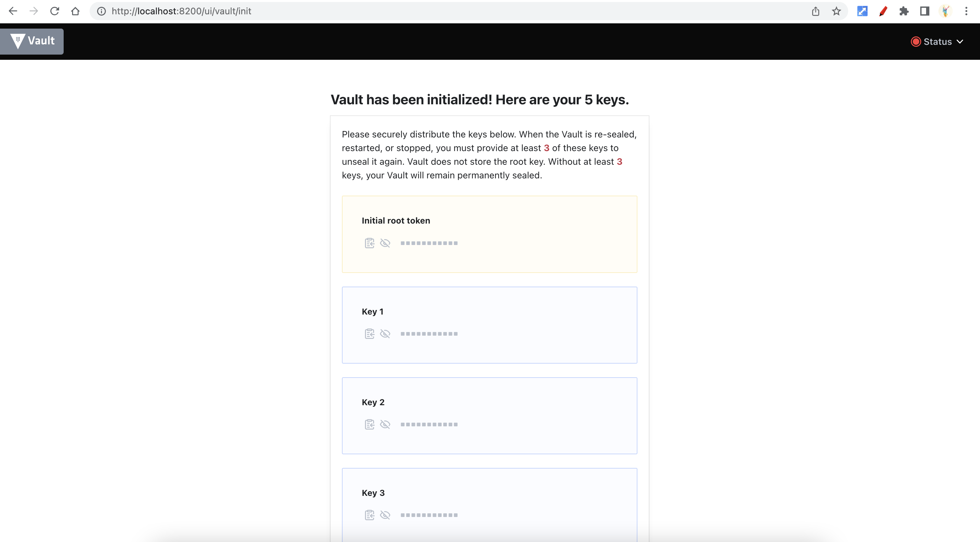980x542 pixels.
Task: Copy Key 3 to clipboard
Action: (369, 515)
